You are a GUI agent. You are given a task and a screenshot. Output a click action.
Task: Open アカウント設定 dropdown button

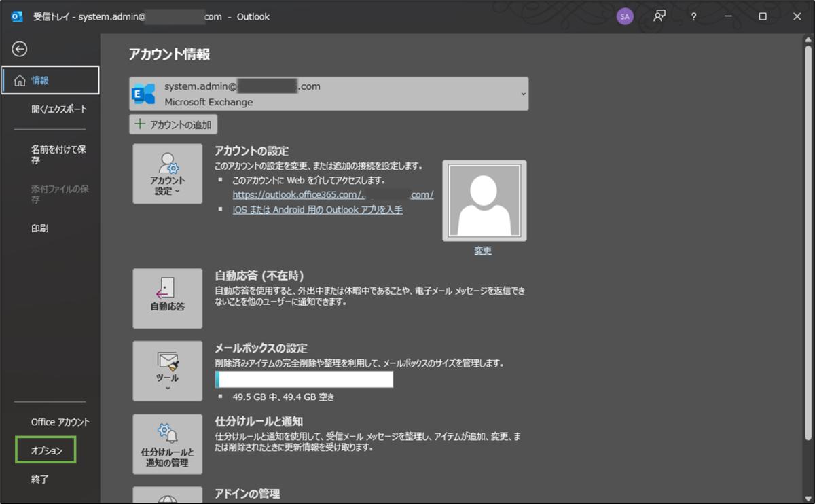[168, 174]
